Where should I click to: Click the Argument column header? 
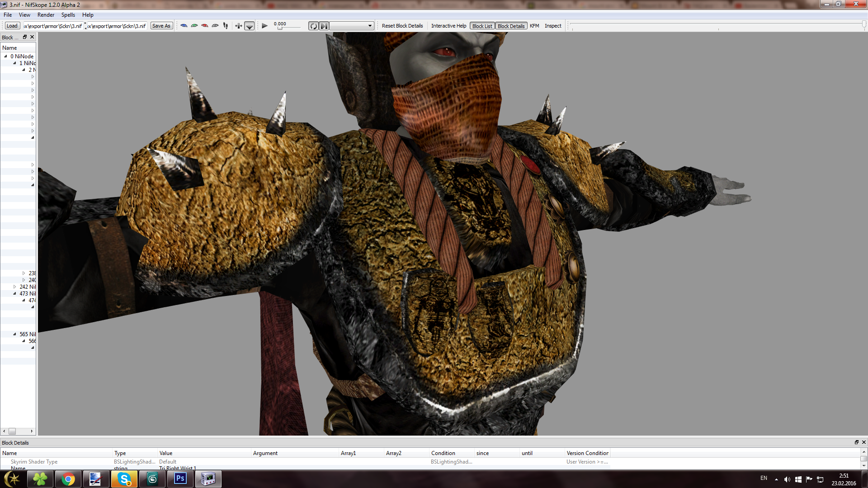296,453
